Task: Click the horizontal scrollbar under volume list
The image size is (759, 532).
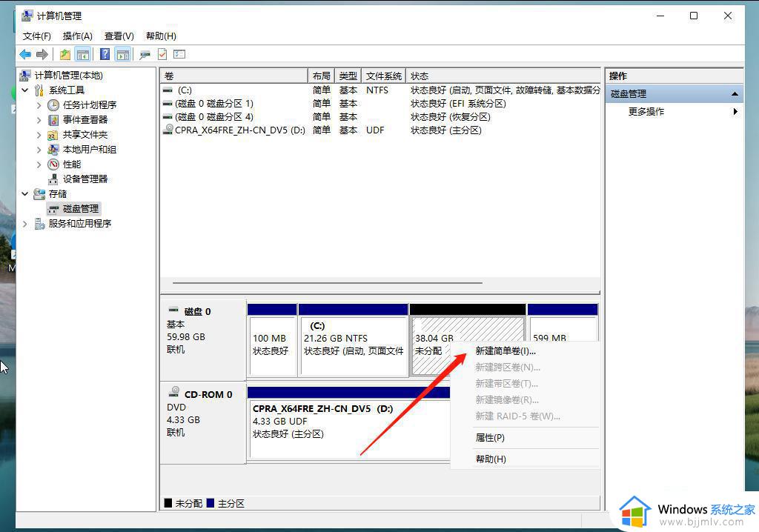Action: coord(327,283)
